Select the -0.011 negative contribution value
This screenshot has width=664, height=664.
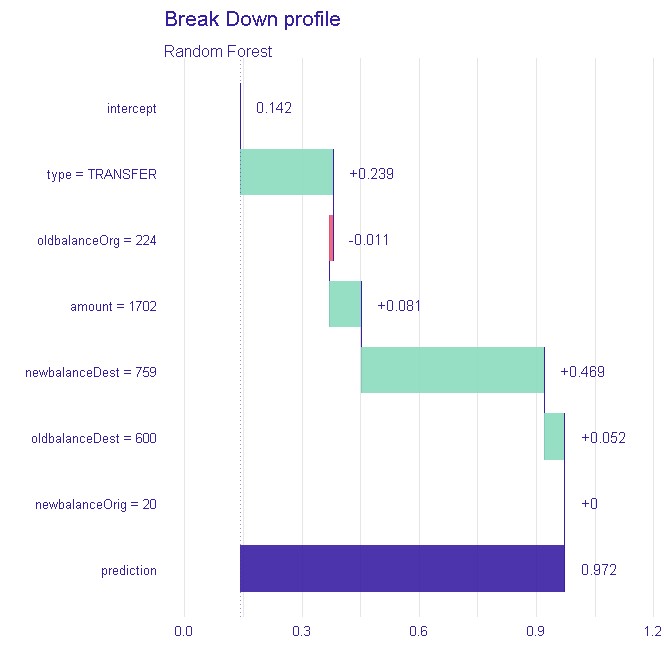(x=369, y=240)
